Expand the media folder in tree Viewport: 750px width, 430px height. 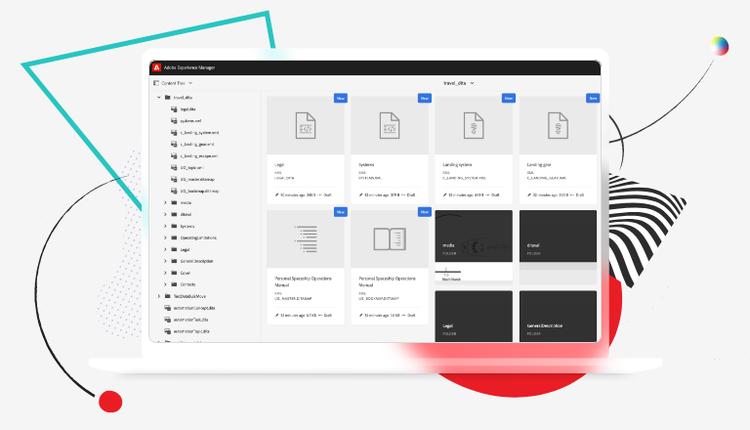pyautogui.click(x=166, y=202)
